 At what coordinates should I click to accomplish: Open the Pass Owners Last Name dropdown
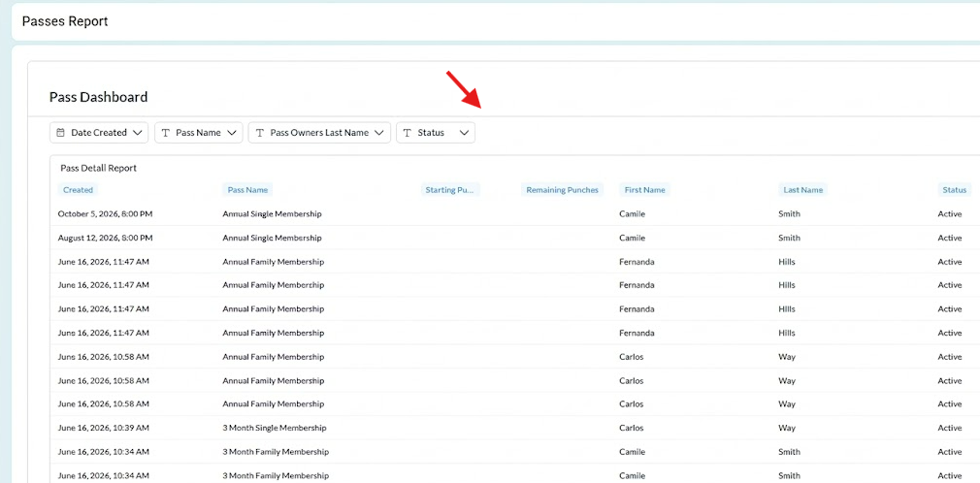point(319,133)
